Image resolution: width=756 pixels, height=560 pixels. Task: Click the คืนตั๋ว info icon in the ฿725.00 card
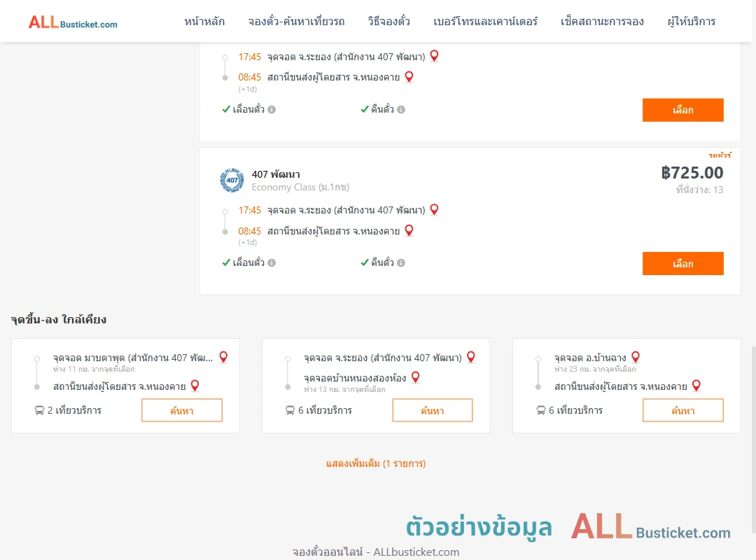[401, 263]
